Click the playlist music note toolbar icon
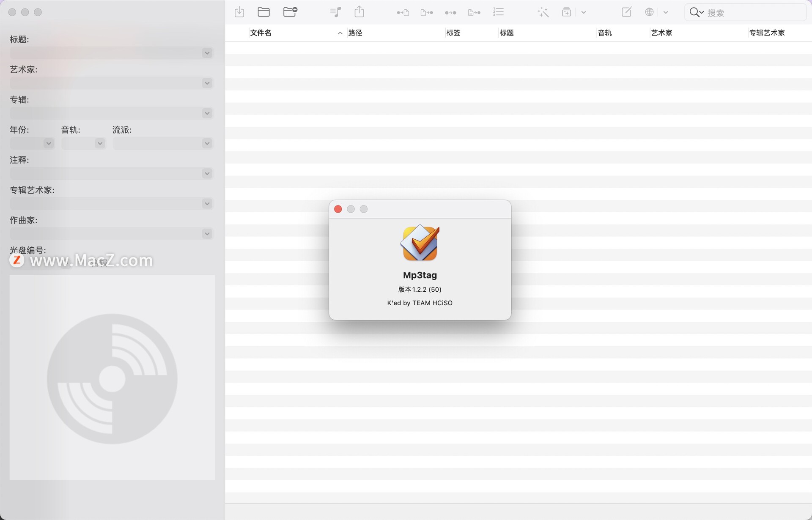This screenshot has height=520, width=812. point(335,12)
